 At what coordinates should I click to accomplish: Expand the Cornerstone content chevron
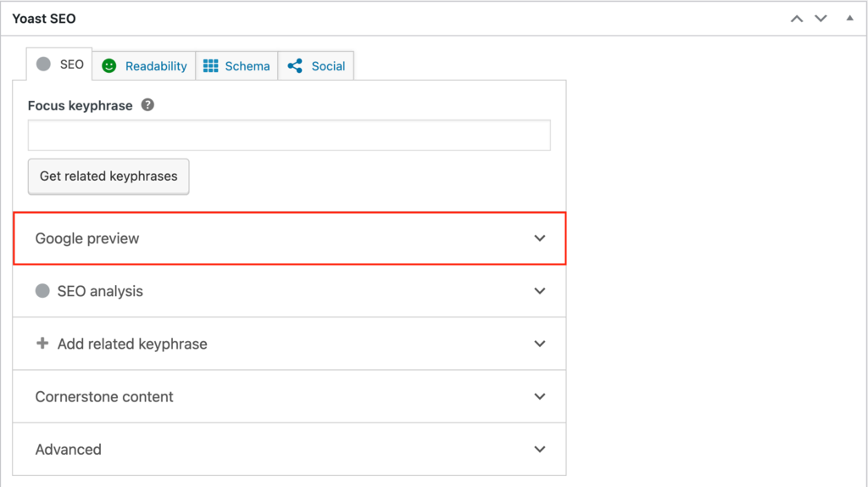[x=540, y=396]
